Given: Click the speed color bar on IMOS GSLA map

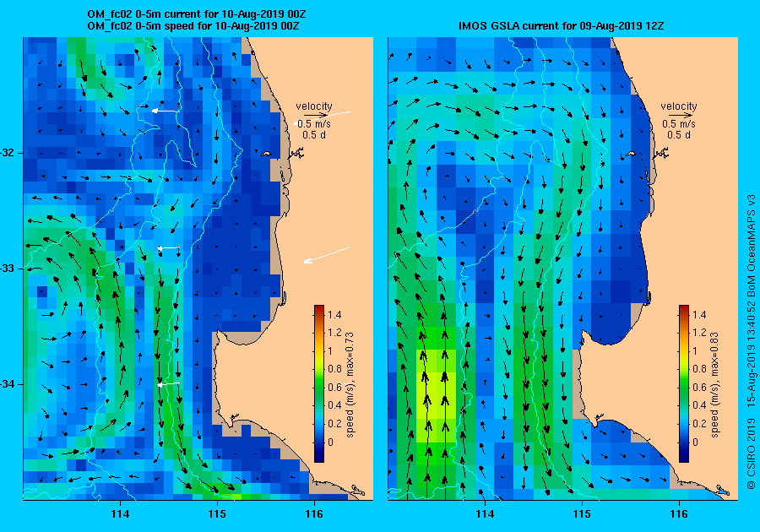Looking at the screenshot, I should tap(683, 383).
